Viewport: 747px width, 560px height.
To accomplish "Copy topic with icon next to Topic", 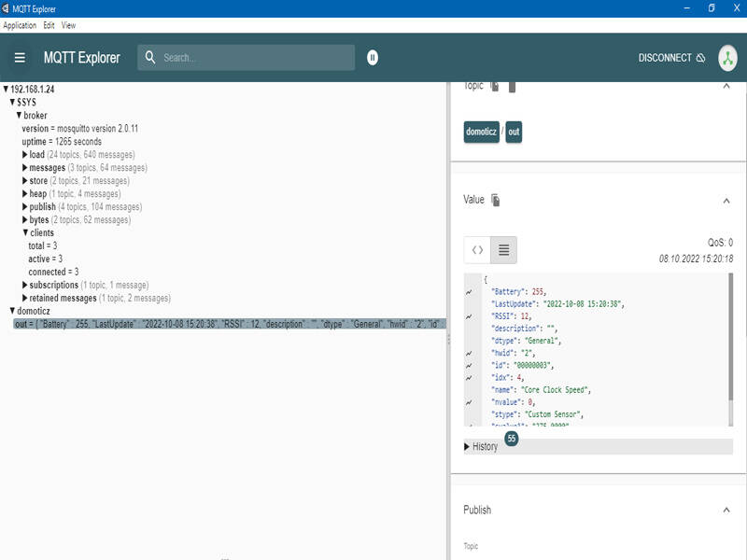I will [x=495, y=86].
